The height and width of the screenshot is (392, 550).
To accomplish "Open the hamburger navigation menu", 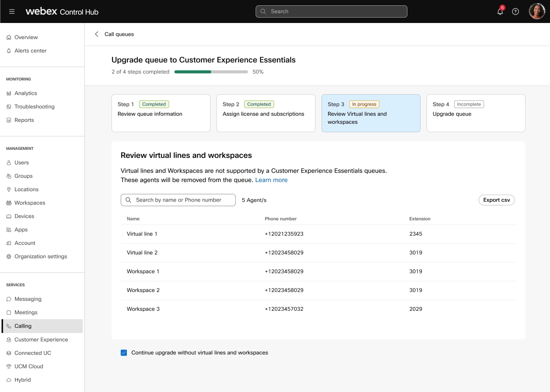I will tap(12, 11).
